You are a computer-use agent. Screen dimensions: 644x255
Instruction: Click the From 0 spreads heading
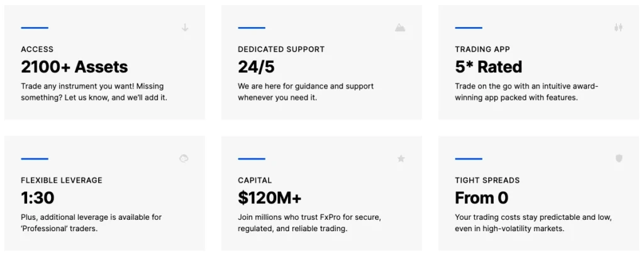pyautogui.click(x=481, y=198)
